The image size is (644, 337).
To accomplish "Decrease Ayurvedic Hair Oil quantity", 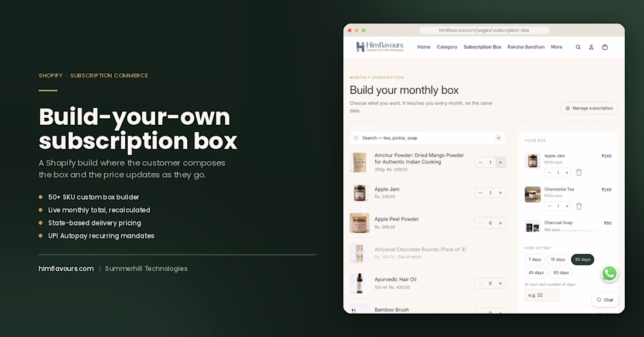I will pyautogui.click(x=480, y=283).
